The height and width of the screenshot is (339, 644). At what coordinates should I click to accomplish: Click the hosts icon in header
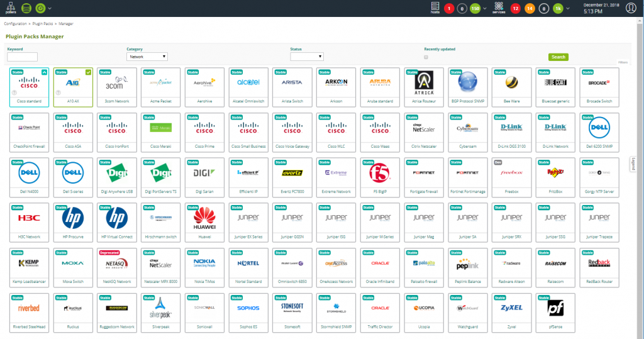pyautogui.click(x=435, y=8)
